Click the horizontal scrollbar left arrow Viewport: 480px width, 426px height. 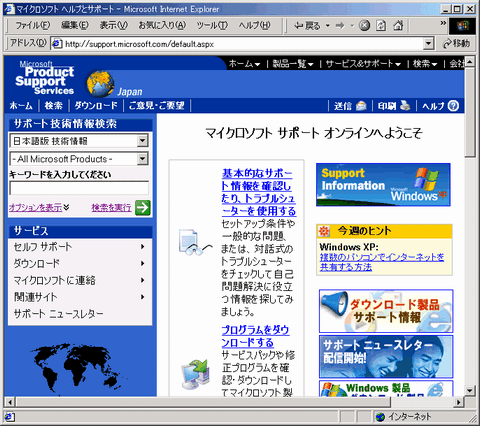pyautogui.click(x=10, y=402)
